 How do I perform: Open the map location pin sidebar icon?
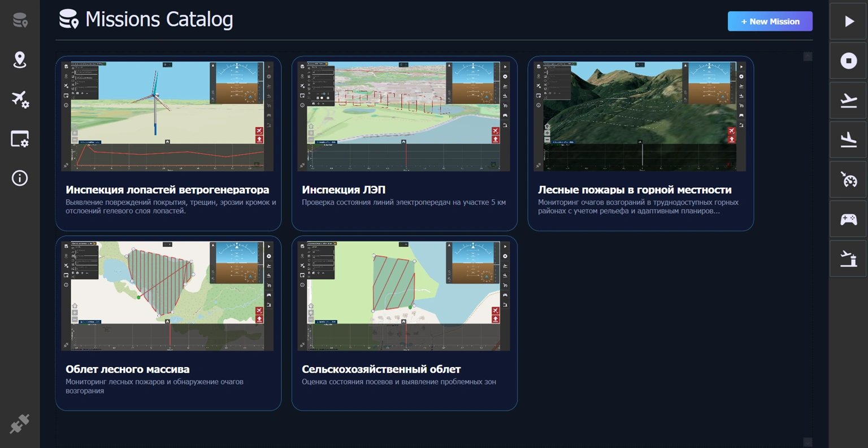(x=20, y=60)
